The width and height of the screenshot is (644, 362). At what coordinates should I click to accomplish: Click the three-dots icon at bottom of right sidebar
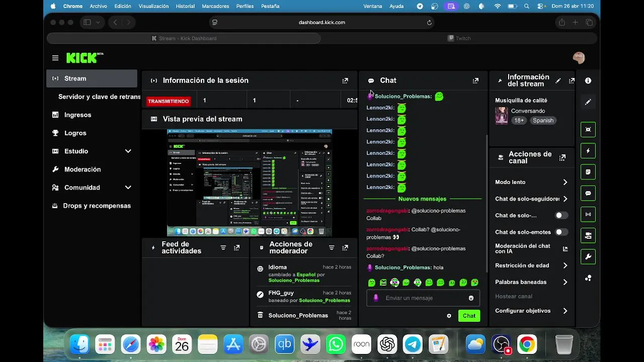click(x=588, y=278)
